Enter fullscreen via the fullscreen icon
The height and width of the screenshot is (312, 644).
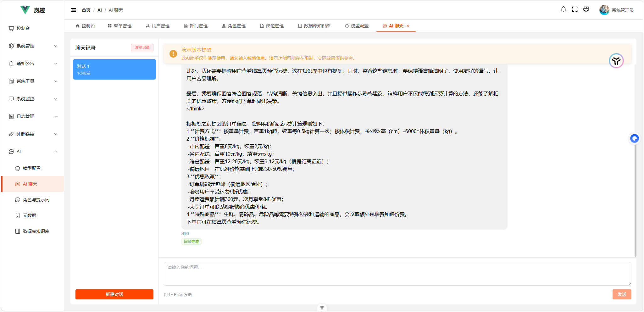[575, 9]
